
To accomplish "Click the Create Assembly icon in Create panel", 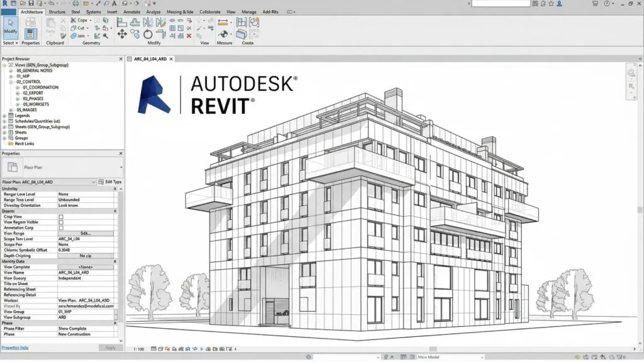I will [241, 22].
